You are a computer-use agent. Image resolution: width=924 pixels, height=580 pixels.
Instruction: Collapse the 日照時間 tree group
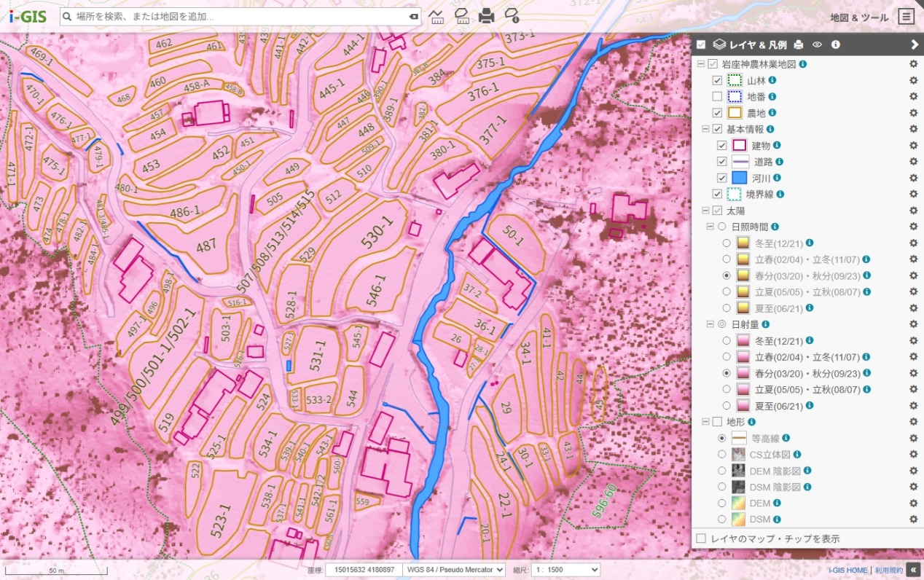pos(710,227)
